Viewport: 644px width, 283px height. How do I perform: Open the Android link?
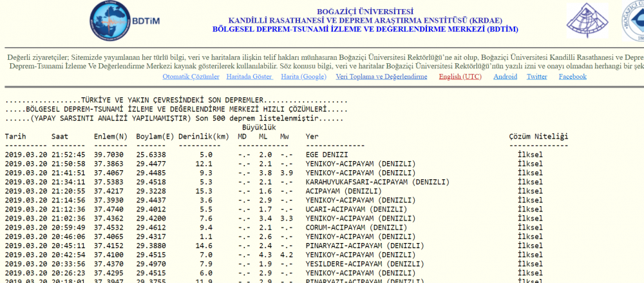505,77
